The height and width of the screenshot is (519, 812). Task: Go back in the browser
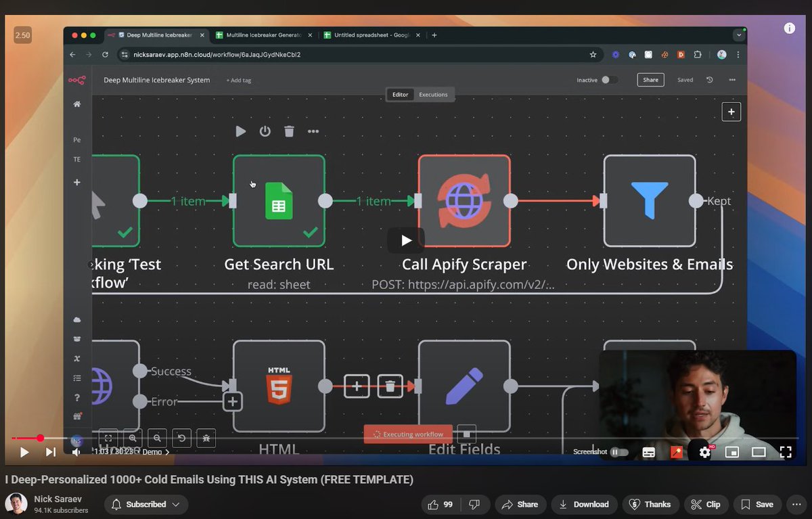(x=72, y=54)
